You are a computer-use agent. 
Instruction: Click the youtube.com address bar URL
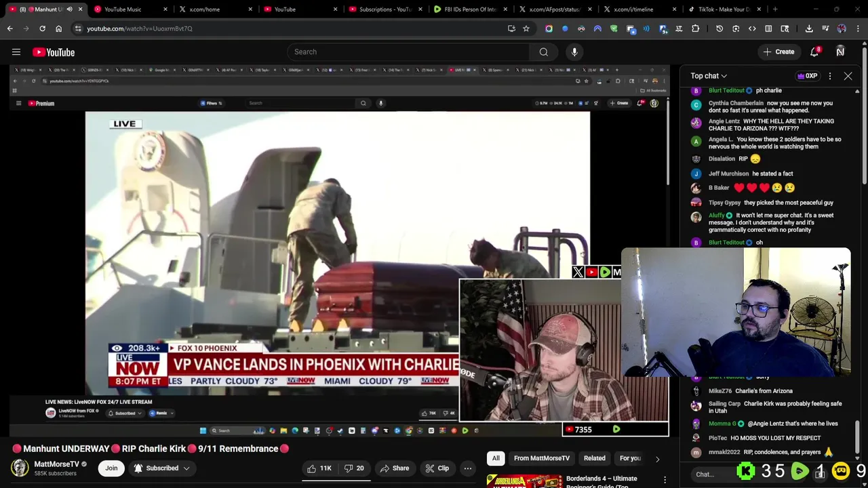(140, 28)
